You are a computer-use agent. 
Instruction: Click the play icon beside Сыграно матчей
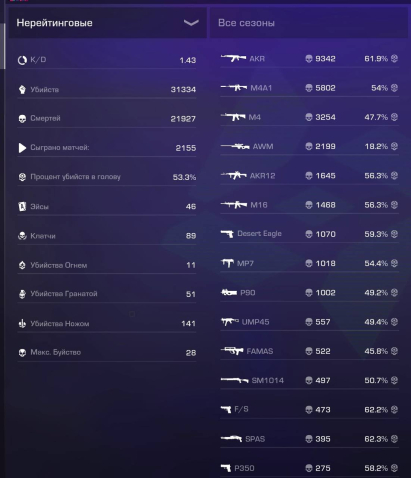22,148
